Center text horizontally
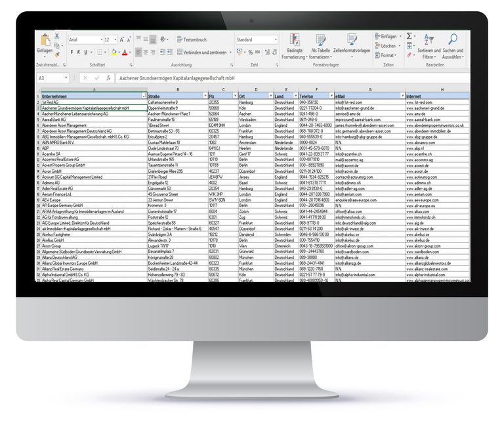The width and height of the screenshot is (504, 425). (x=146, y=52)
